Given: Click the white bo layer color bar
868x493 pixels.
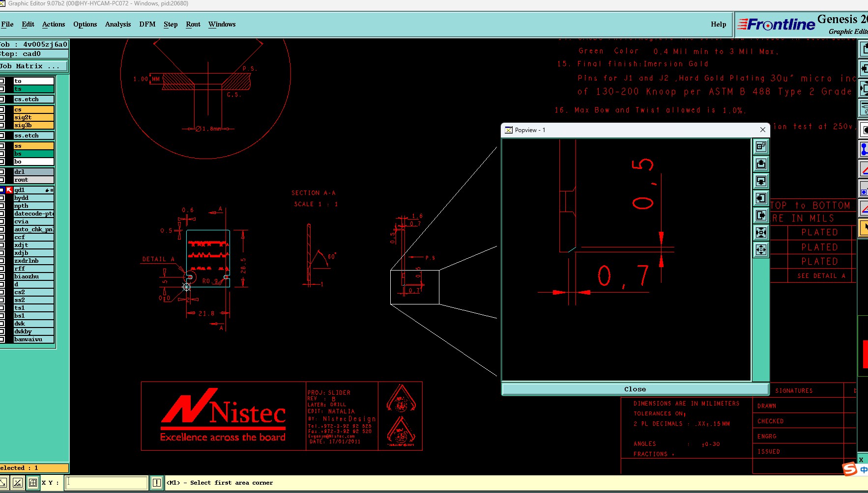Looking at the screenshot, I should (33, 162).
